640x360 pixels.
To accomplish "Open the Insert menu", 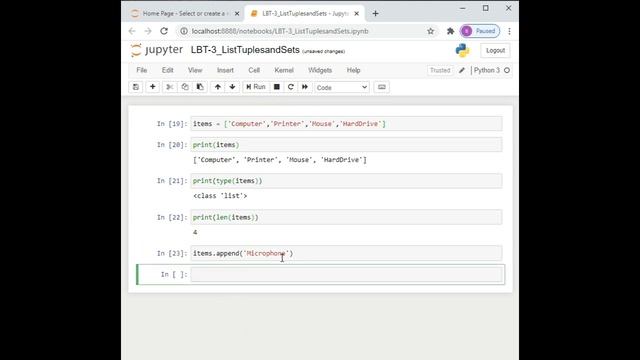I will point(225,70).
